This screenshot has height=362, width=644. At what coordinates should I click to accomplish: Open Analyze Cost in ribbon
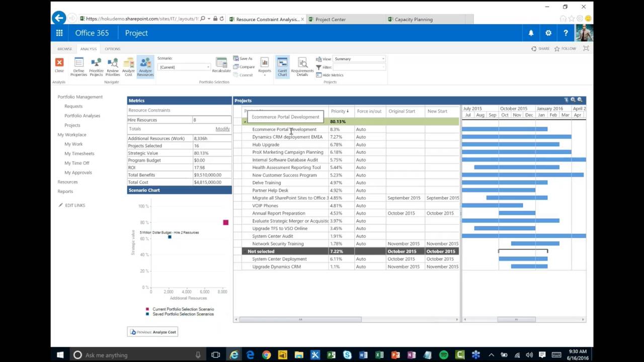click(x=128, y=67)
